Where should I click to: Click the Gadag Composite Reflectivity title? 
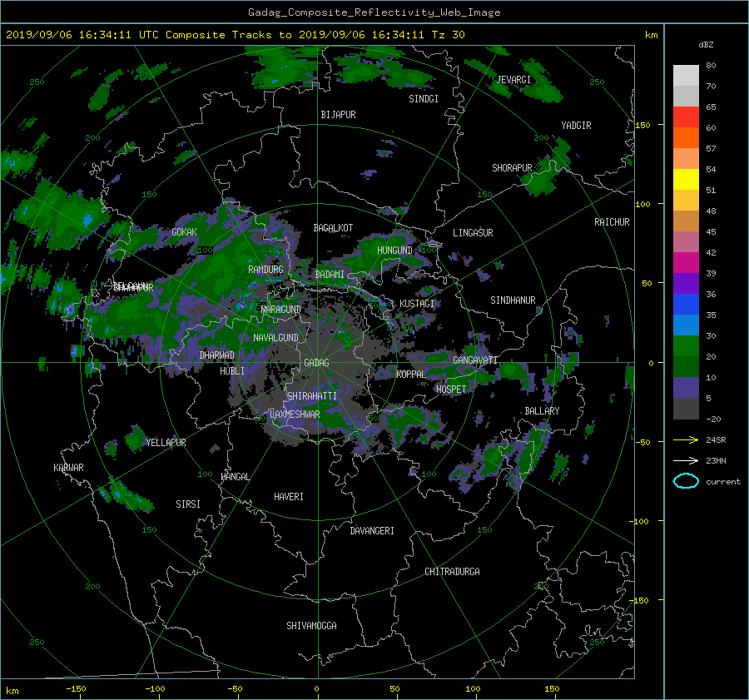coord(374,12)
